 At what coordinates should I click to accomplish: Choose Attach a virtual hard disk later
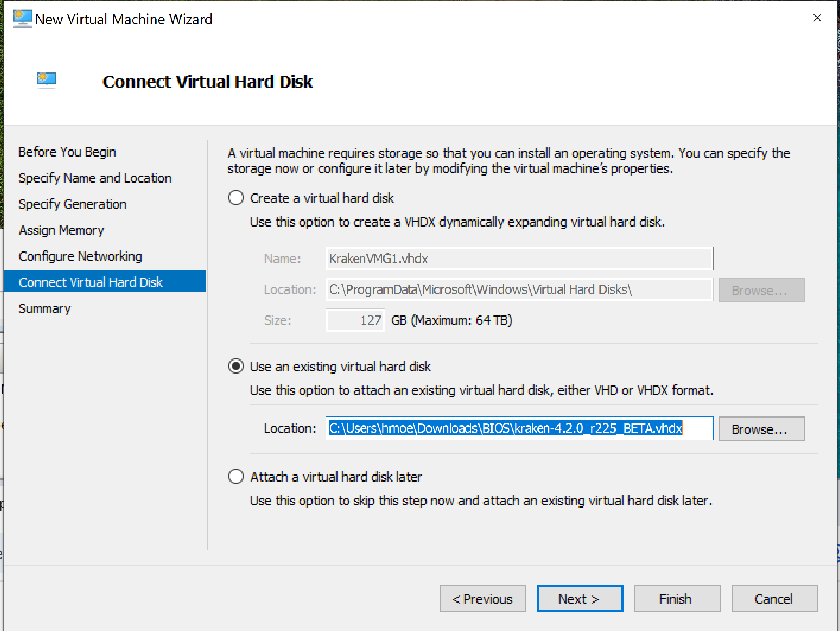[x=236, y=476]
